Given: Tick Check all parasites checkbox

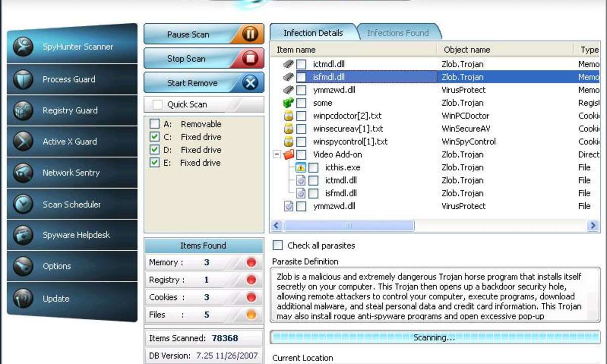Looking at the screenshot, I should 278,245.
